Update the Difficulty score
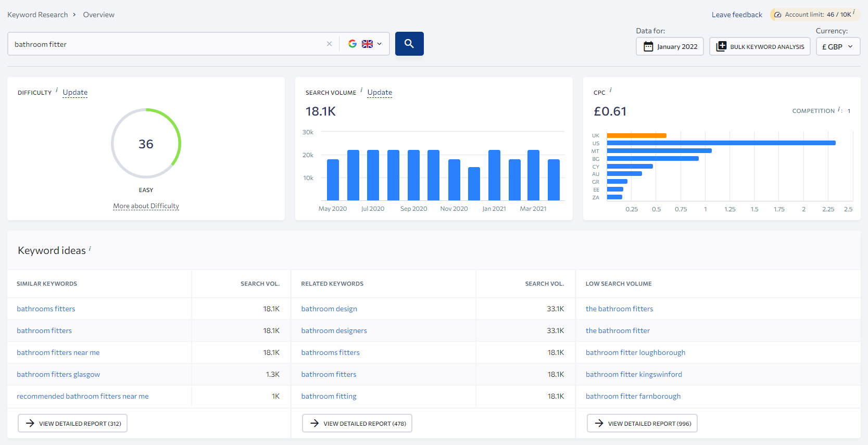 pos(75,93)
